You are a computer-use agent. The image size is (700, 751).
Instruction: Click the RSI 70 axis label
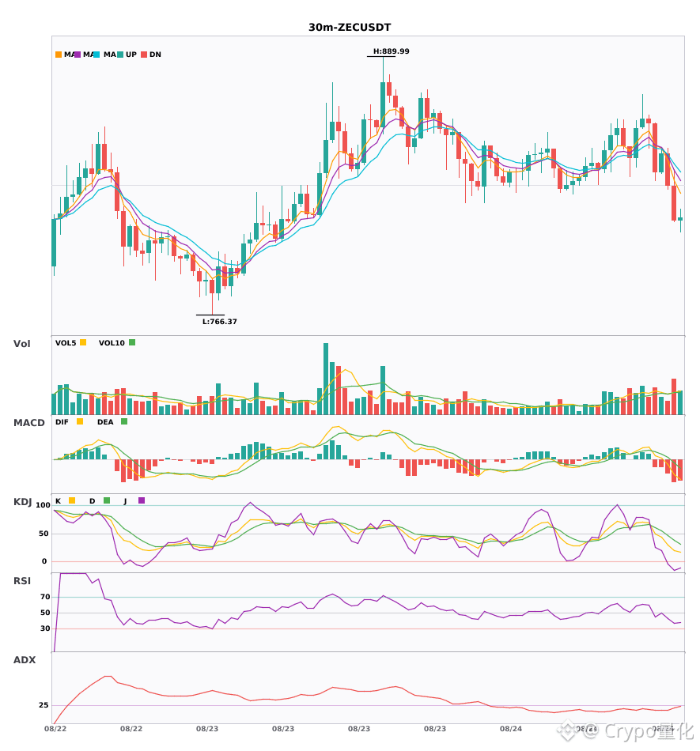[45, 597]
